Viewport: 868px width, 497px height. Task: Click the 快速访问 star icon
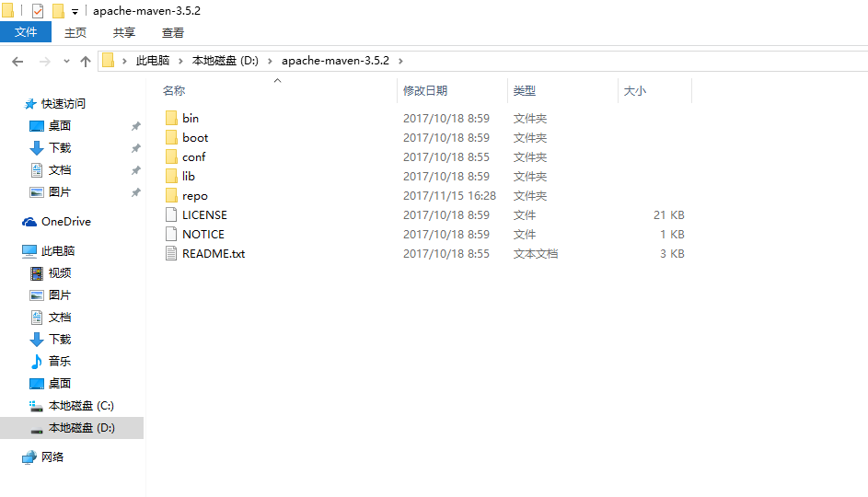[30, 103]
